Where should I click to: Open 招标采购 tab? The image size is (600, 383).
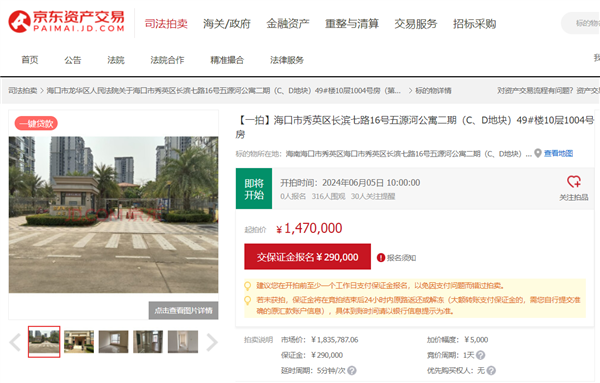point(474,24)
